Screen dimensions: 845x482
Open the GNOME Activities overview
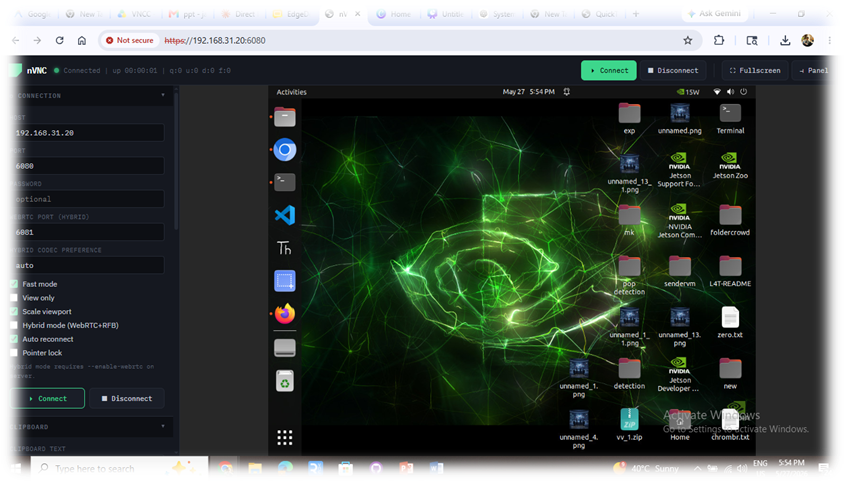[x=292, y=92]
